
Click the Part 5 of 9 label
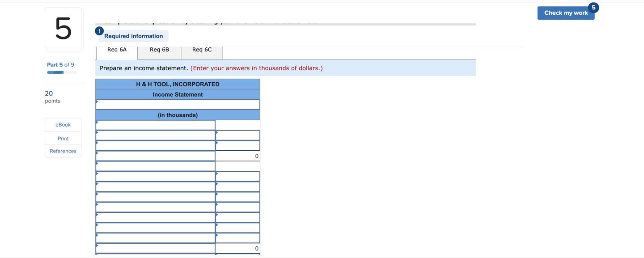point(60,65)
